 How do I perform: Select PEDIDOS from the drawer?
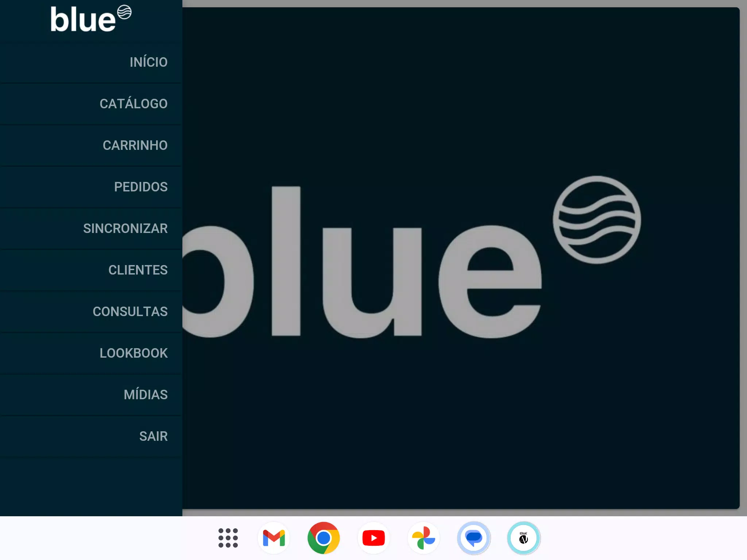click(x=91, y=187)
